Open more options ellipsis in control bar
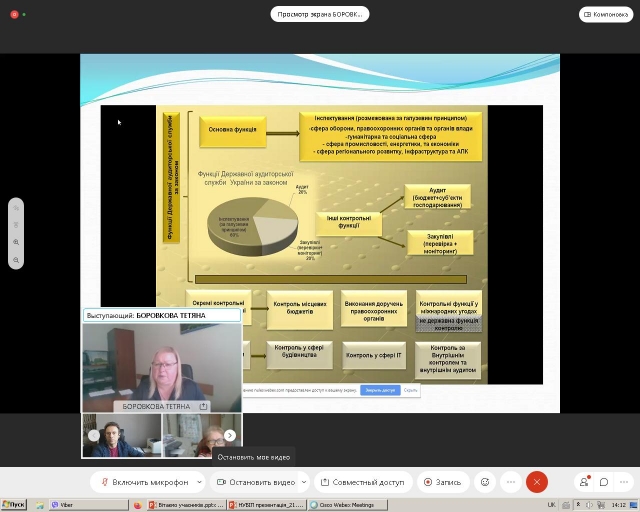Image resolution: width=640 pixels, height=512 pixels. pos(511,482)
